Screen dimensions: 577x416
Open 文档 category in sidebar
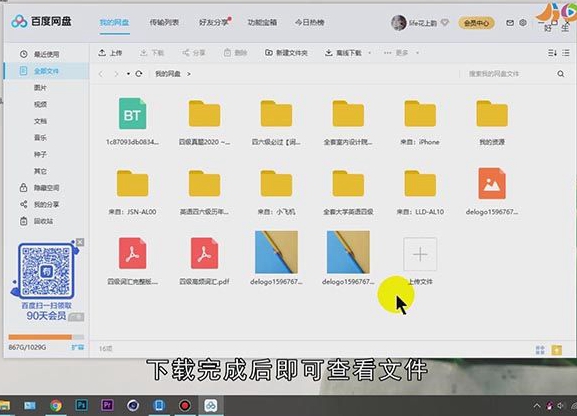40,121
